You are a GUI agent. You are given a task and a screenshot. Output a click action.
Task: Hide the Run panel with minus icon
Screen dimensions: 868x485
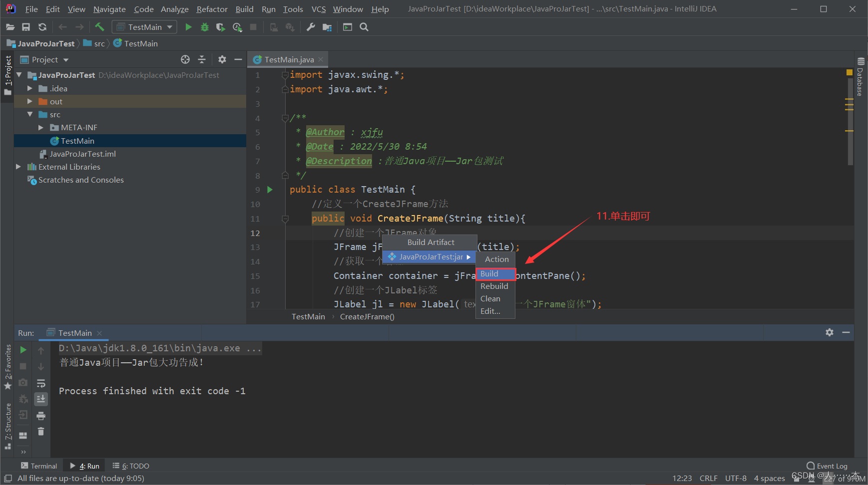coord(846,332)
